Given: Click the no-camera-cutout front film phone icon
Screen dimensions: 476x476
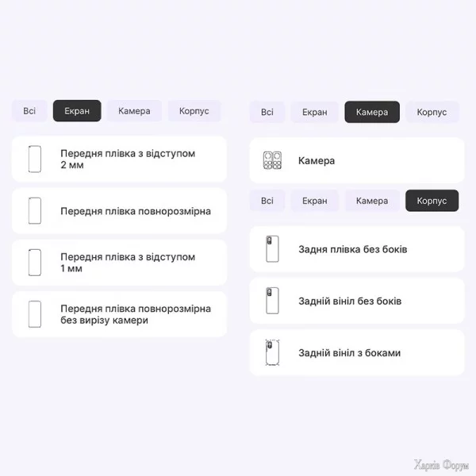Looking at the screenshot, I should click(34, 314).
